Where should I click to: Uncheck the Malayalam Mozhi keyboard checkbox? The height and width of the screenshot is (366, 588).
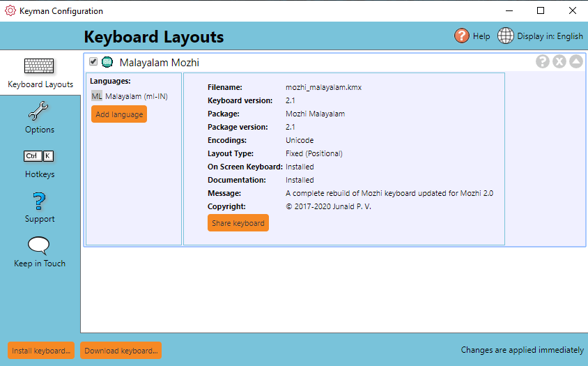click(x=93, y=61)
